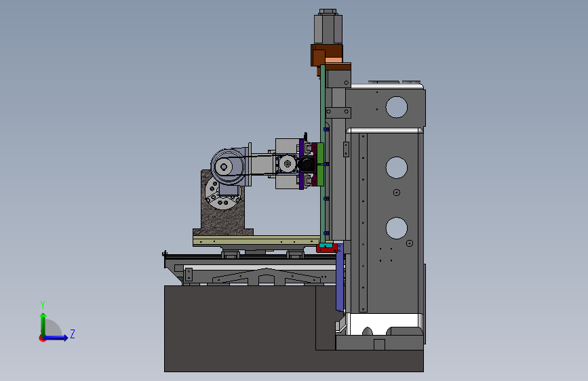The image size is (588, 381).
Task: Select the round pulley housing on the arm's end
Action: 227,167
